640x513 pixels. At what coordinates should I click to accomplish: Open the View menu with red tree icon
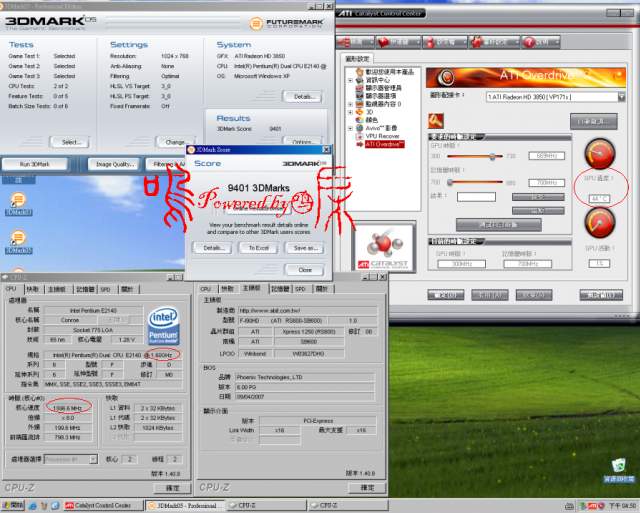[356, 42]
